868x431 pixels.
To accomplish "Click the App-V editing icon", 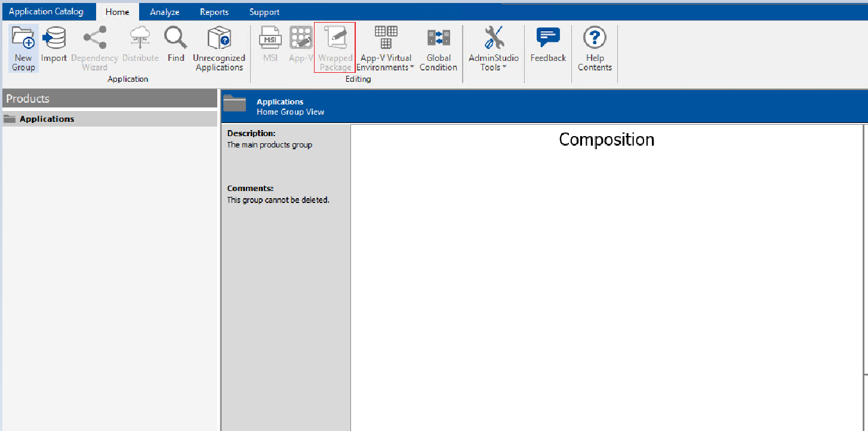I will pyautogui.click(x=301, y=39).
